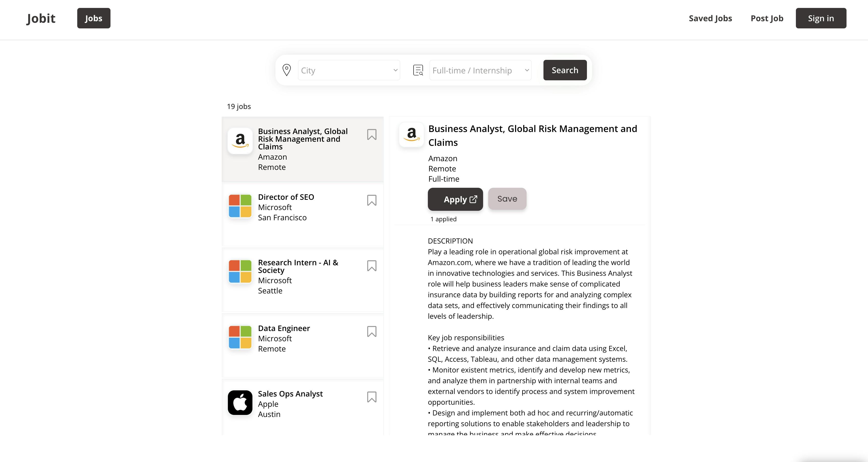Bookmark the Data Engineer job
The height and width of the screenshot is (462, 868).
371,332
